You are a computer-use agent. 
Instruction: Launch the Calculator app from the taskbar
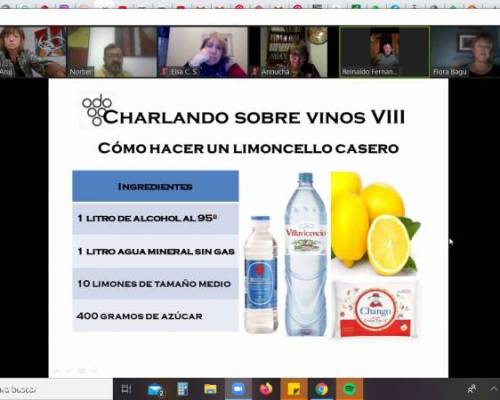point(183,389)
